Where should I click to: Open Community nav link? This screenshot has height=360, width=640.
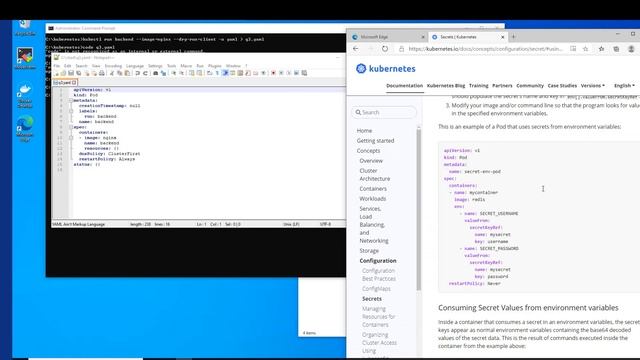530,86
